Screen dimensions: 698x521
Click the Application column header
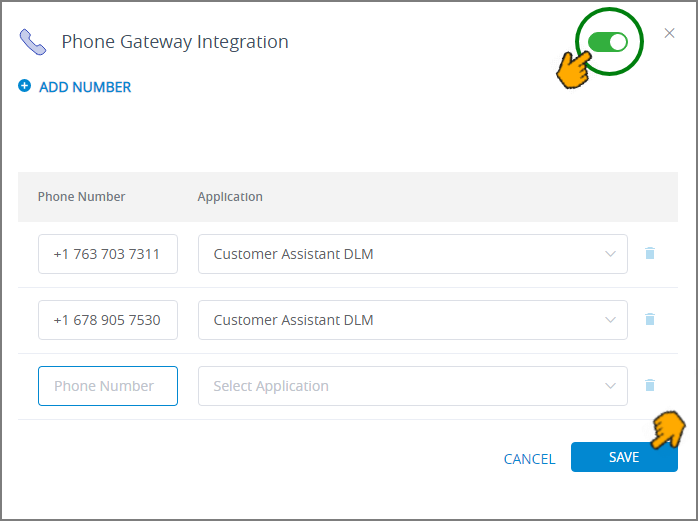[x=230, y=197]
